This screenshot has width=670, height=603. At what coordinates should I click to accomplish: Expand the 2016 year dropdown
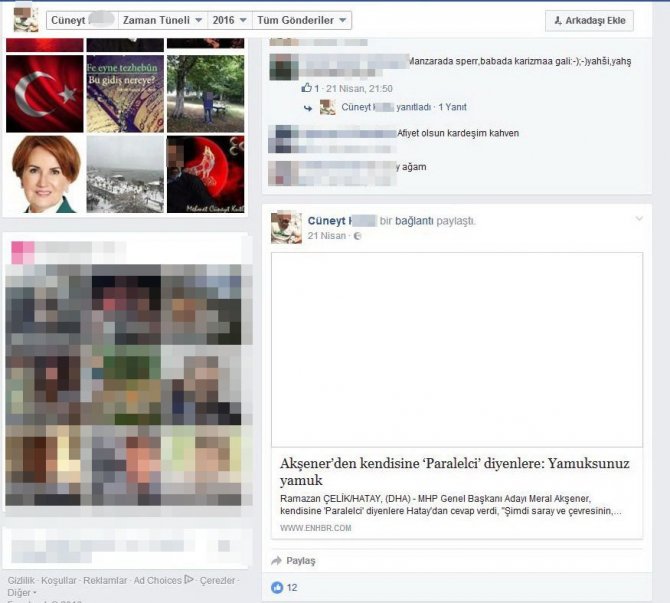(231, 21)
